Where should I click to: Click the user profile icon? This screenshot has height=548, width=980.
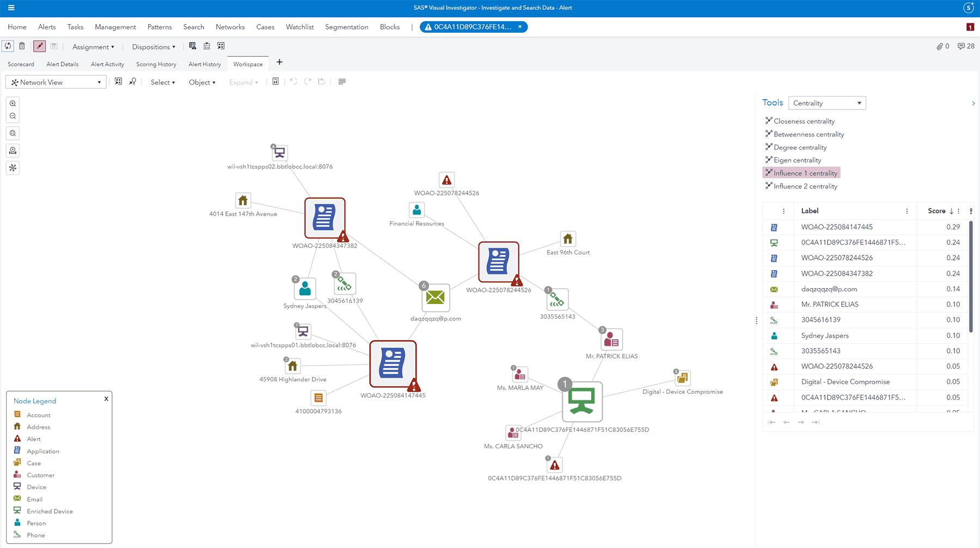tap(969, 8)
